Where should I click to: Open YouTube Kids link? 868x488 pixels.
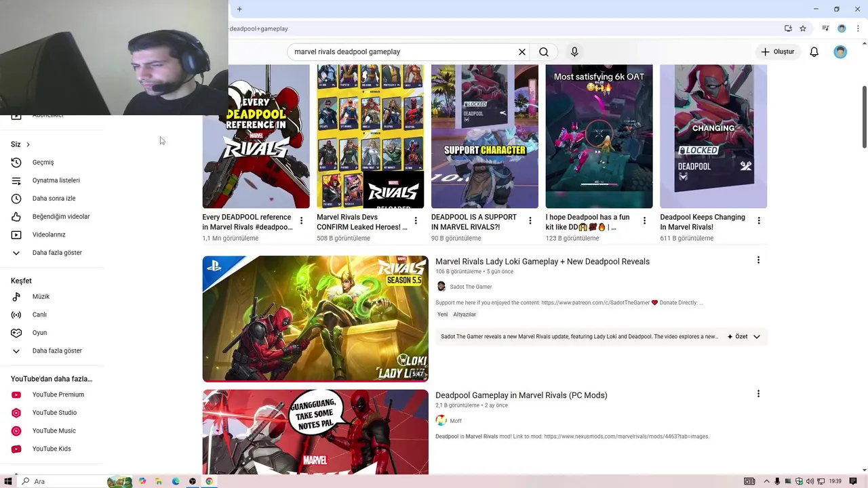click(52, 449)
